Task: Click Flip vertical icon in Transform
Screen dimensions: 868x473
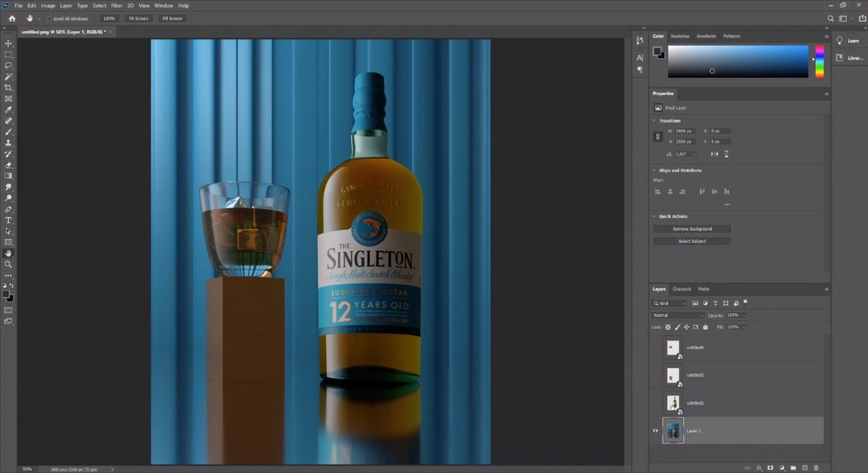Action: pyautogui.click(x=726, y=154)
